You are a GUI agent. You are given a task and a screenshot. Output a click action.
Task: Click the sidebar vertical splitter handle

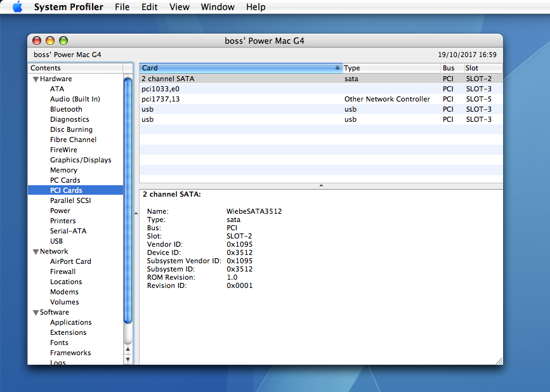coord(136,214)
